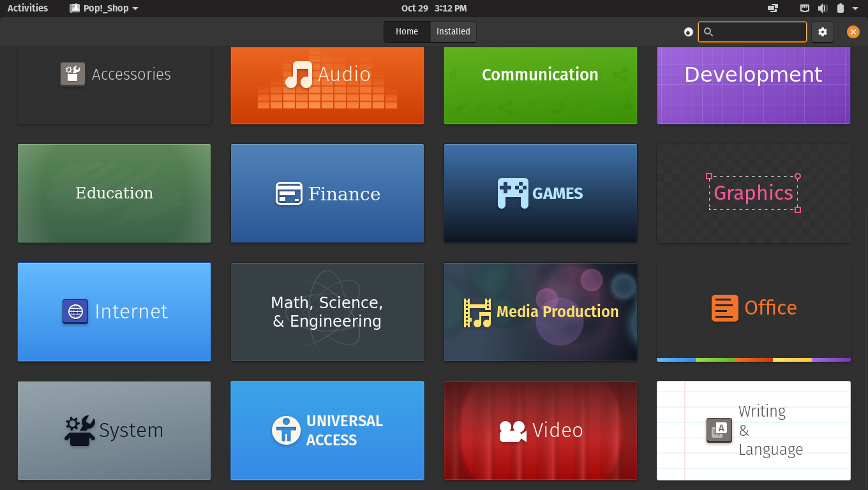868x490 pixels.
Task: Click the progress indicator beside search
Action: click(688, 32)
